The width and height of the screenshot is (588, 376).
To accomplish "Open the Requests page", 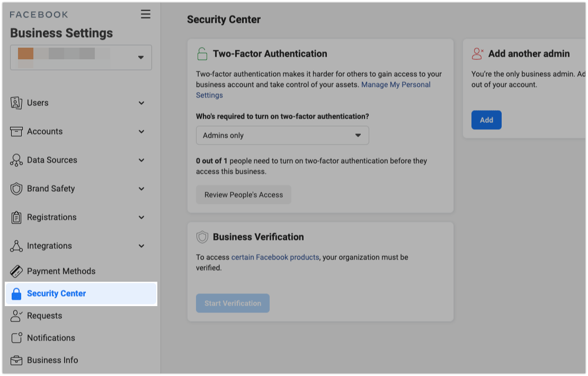I will coord(44,316).
